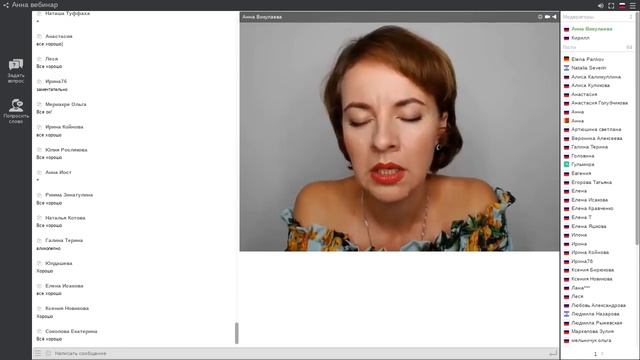Click message icon beside 'Анна Иост'
The width and height of the screenshot is (640, 360).
coord(40,172)
